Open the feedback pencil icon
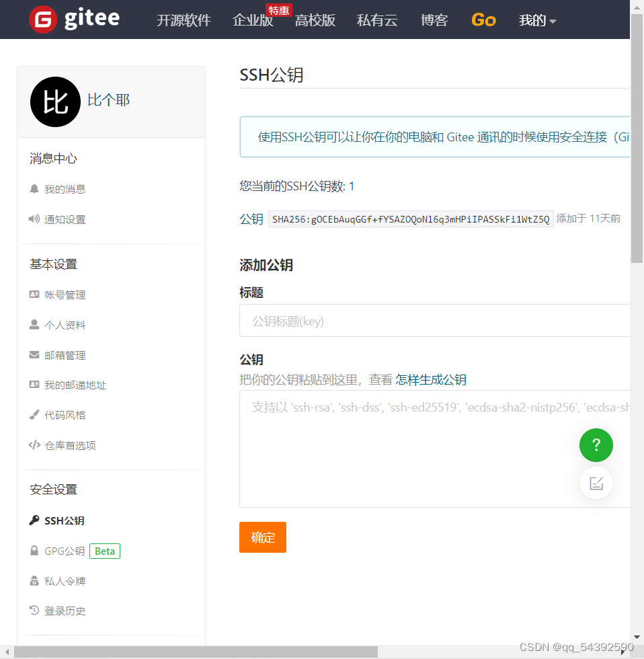Image resolution: width=644 pixels, height=659 pixels. pos(596,483)
